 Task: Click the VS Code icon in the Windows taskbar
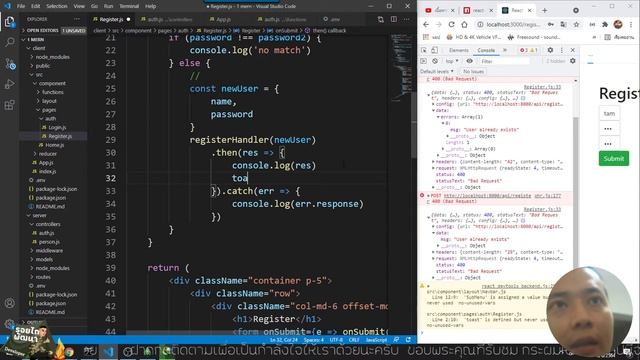(108, 351)
